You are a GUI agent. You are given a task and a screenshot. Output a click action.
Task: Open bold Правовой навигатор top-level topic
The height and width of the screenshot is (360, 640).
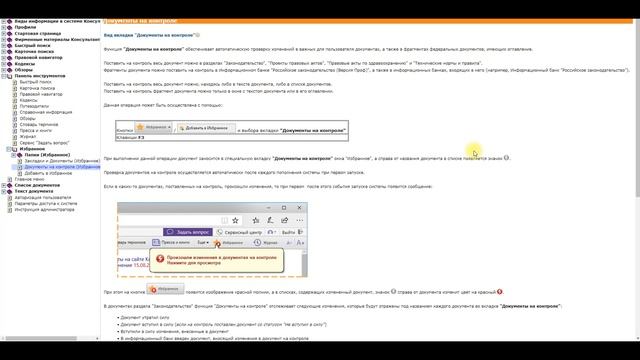[x=38, y=58]
